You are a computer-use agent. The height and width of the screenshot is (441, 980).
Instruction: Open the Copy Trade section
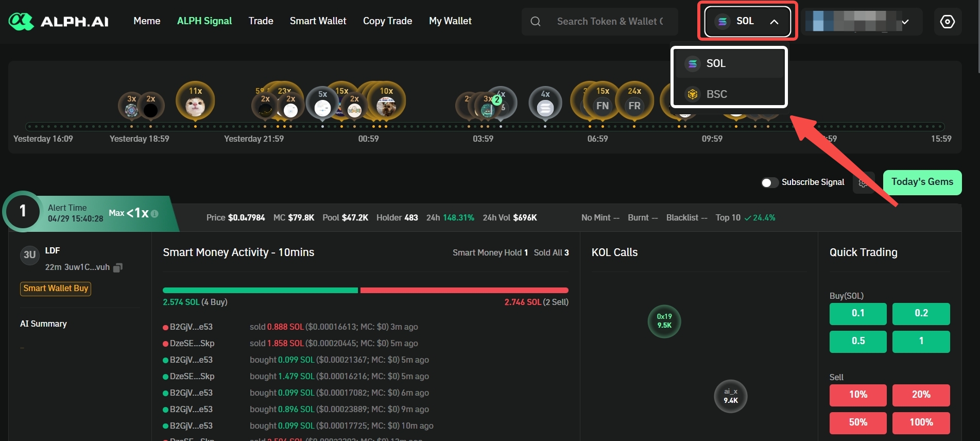point(388,21)
